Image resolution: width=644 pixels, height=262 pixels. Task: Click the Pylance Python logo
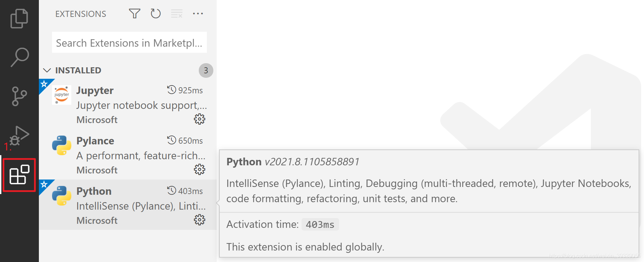[x=62, y=145]
